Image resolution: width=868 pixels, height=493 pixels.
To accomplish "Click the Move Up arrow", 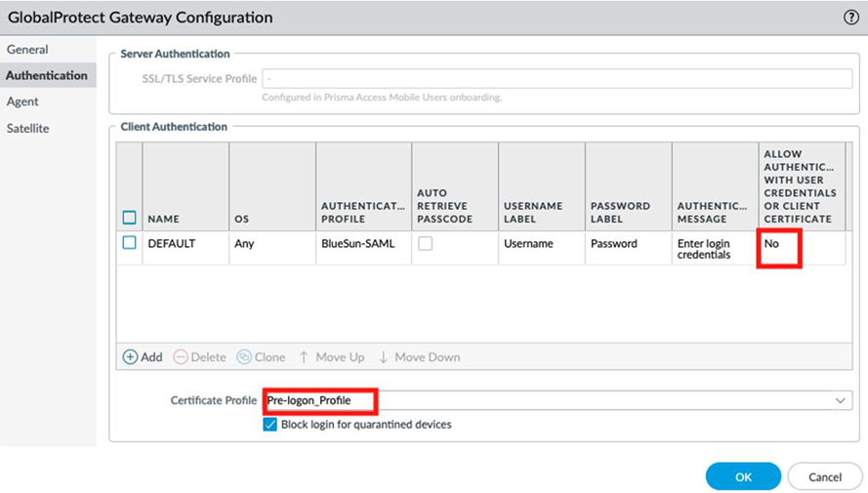I will click(x=304, y=357).
